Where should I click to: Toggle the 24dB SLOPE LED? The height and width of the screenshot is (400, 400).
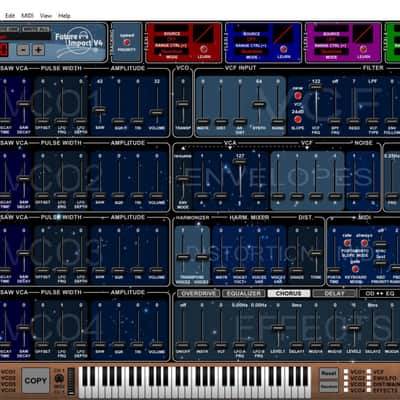click(x=298, y=119)
